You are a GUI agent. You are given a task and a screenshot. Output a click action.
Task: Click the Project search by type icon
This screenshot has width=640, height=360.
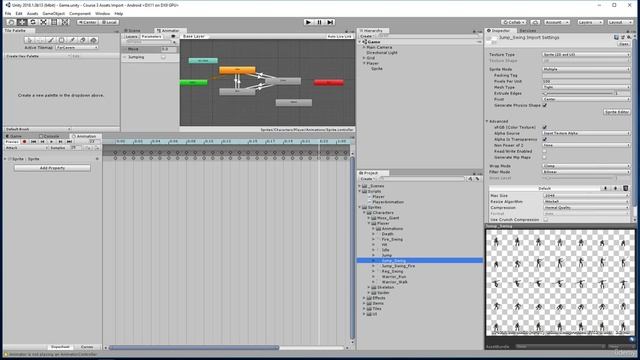click(x=470, y=179)
